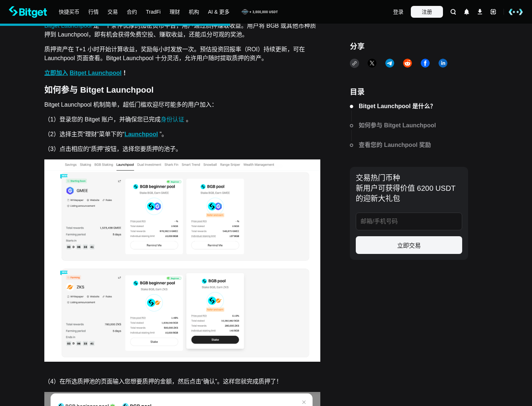The image size is (532, 406).
Task: Select the 如何参与 Bitget Launchpool heading
Action: pos(99,90)
